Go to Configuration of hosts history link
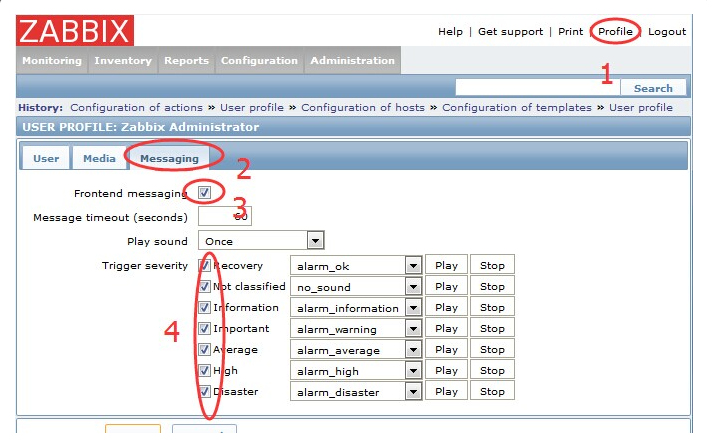The width and height of the screenshot is (707, 435). click(x=363, y=108)
